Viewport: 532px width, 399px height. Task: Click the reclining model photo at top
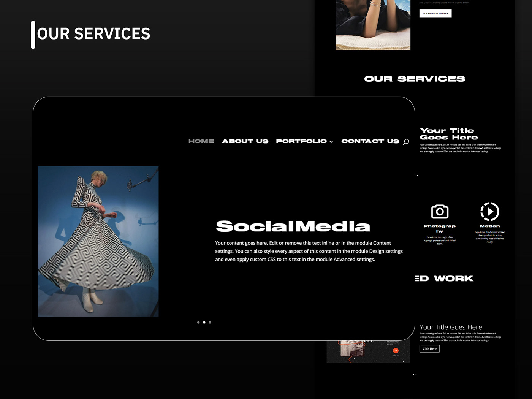[x=372, y=25]
